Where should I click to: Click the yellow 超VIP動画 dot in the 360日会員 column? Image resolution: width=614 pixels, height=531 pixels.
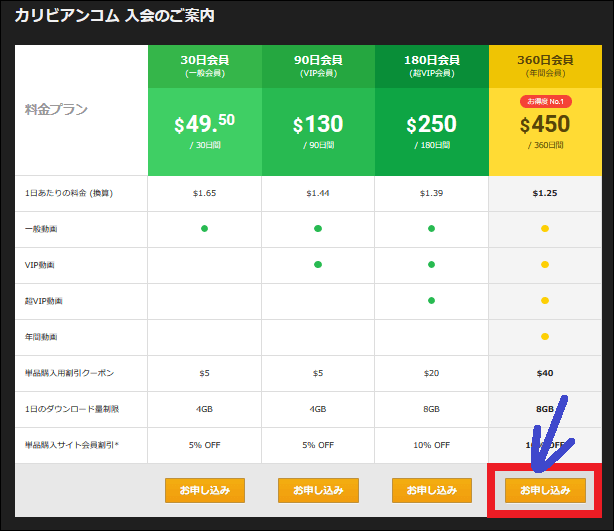click(x=545, y=301)
